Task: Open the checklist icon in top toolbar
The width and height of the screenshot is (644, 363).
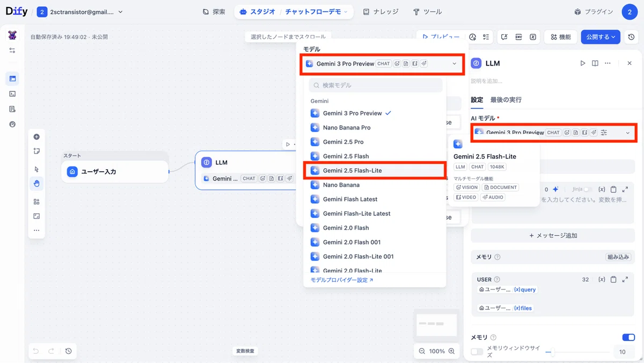Action: point(486,37)
